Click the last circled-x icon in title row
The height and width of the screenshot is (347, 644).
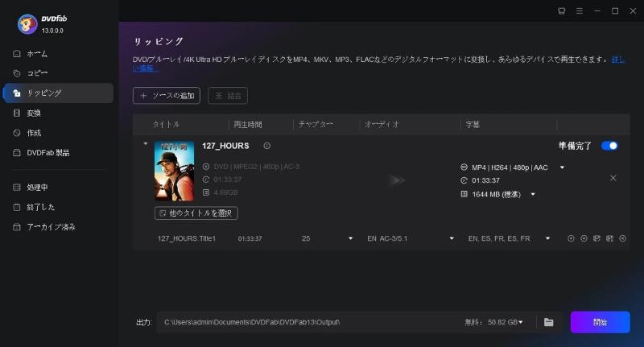622,238
